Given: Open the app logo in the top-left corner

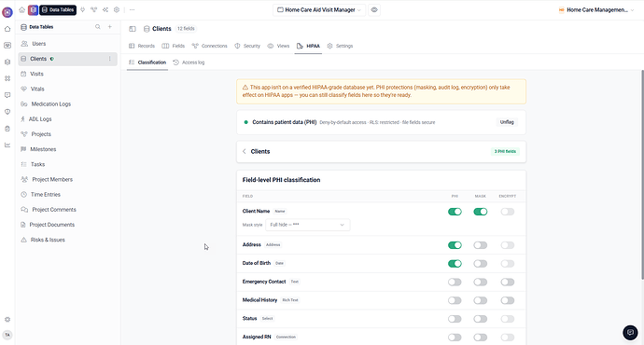Looking at the screenshot, I should pyautogui.click(x=7, y=12).
